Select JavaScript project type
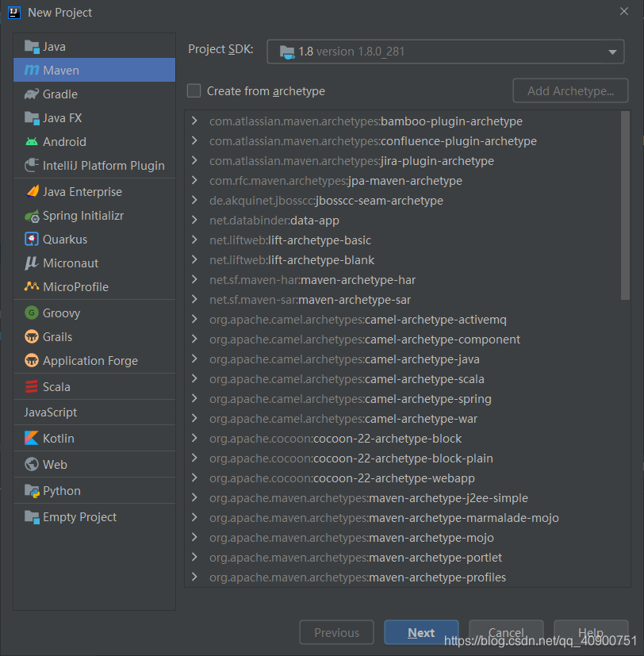This screenshot has width=644, height=656. 94,412
